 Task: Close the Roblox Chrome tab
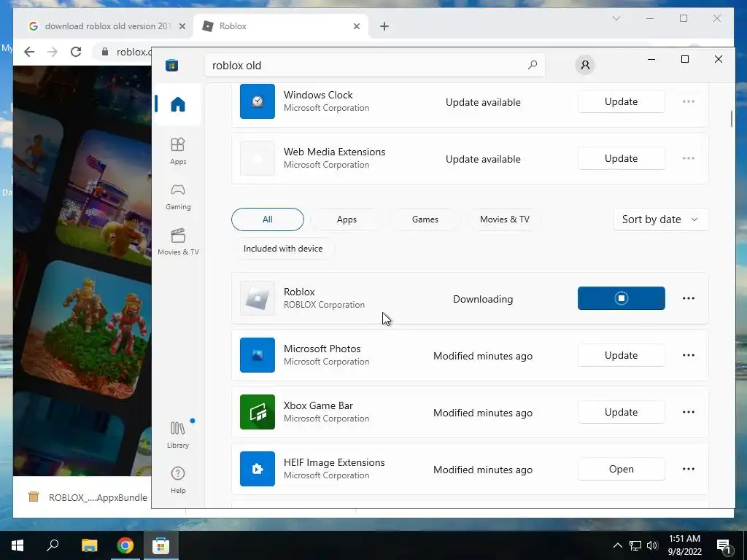(356, 26)
